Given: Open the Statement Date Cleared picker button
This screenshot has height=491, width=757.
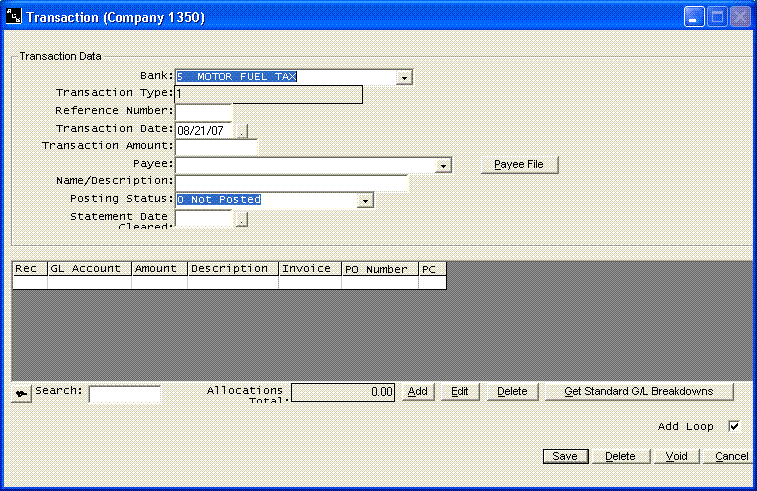Looking at the screenshot, I should tap(241, 219).
